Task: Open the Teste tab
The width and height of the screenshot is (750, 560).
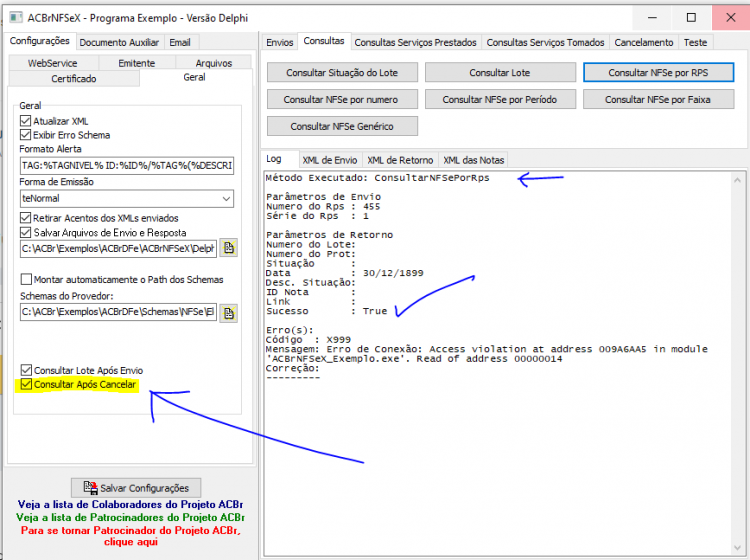Action: pos(695,43)
